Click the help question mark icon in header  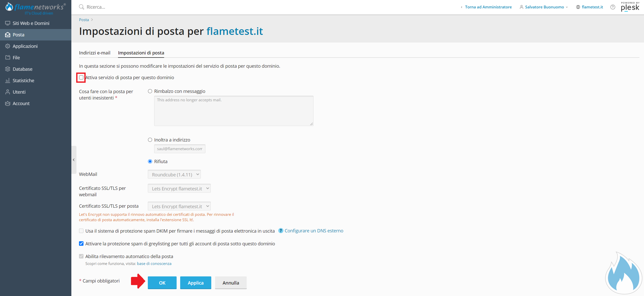pos(613,7)
